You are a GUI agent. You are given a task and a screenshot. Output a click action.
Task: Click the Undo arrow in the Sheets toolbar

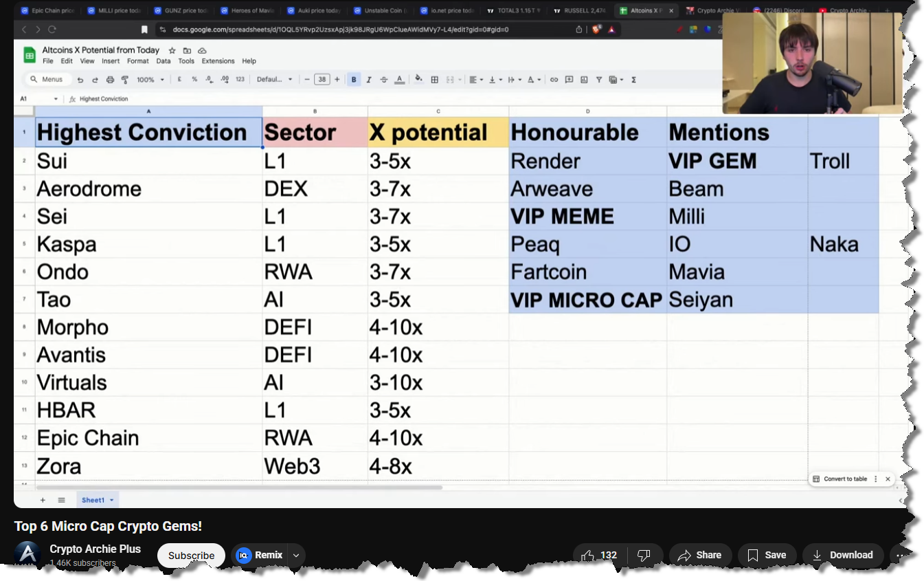[x=80, y=80]
